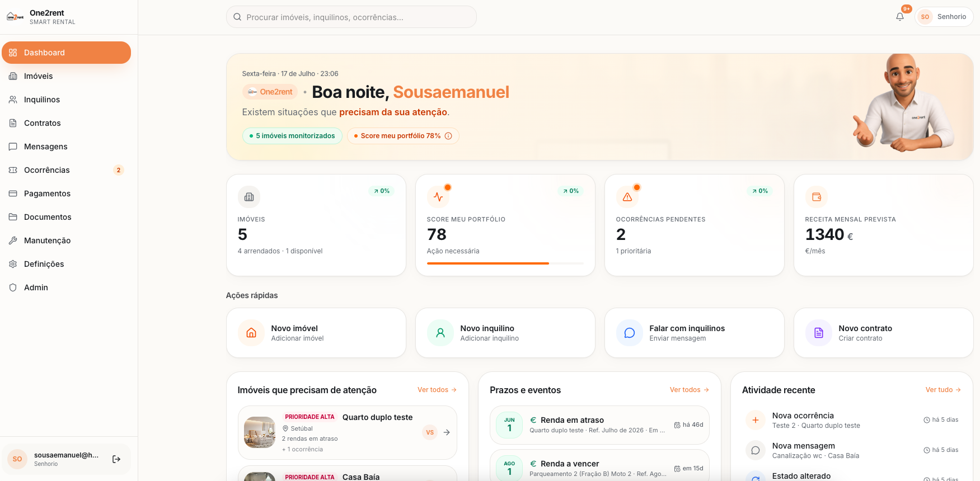980x481 pixels.
Task: Click the AGO 1 date badge
Action: [509, 469]
